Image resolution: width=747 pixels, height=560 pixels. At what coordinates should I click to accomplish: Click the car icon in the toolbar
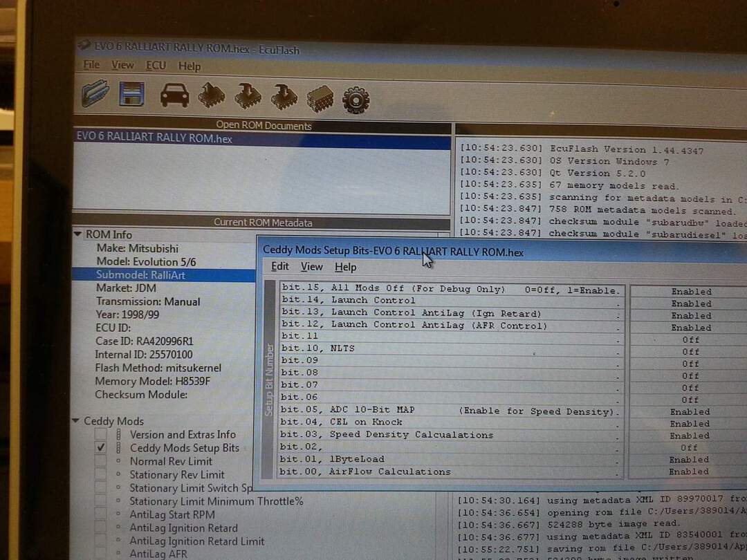[174, 95]
